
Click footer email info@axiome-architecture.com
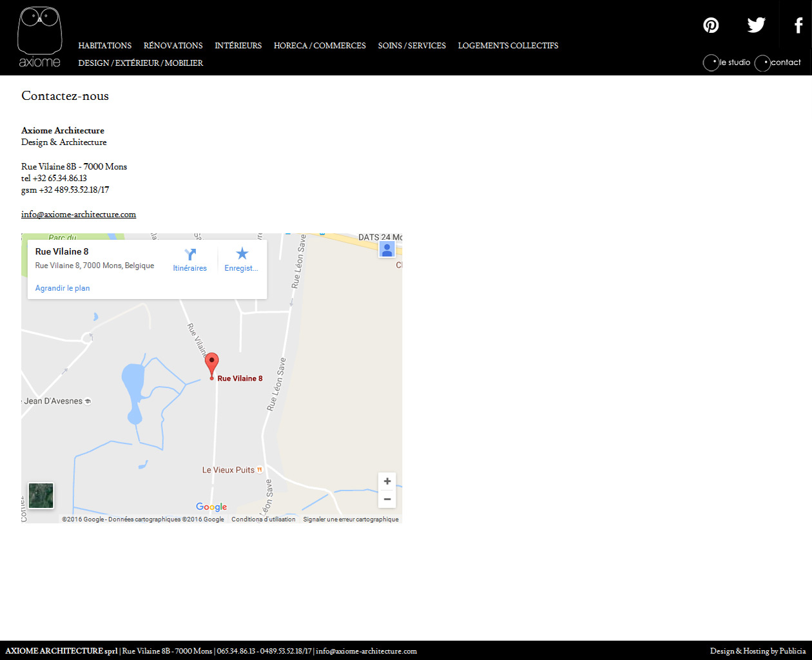366,651
